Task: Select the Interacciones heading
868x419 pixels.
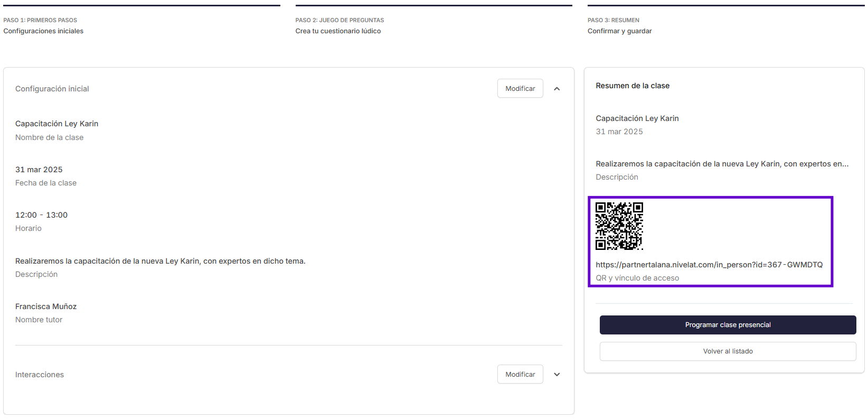Action: pyautogui.click(x=39, y=375)
